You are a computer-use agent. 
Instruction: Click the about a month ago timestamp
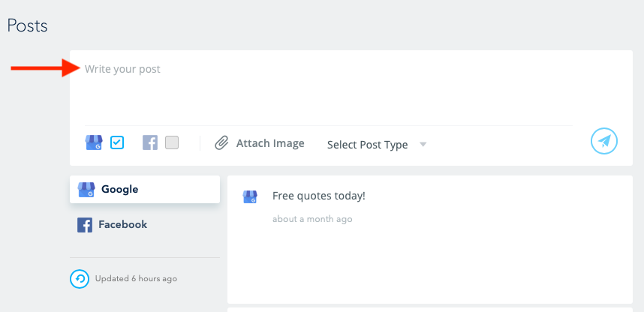tap(312, 219)
